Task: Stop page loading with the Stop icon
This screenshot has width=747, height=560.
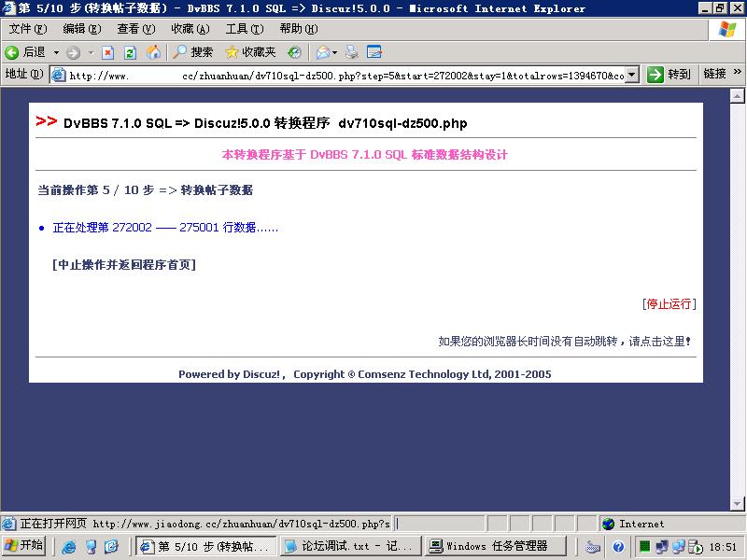Action: coord(108,52)
